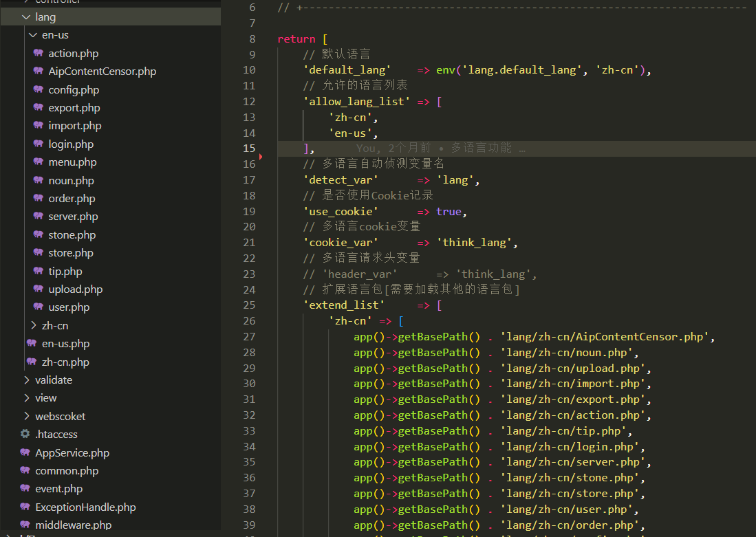This screenshot has width=756, height=537.
Task: Click the PHP icon beside common.php
Action: [25, 470]
